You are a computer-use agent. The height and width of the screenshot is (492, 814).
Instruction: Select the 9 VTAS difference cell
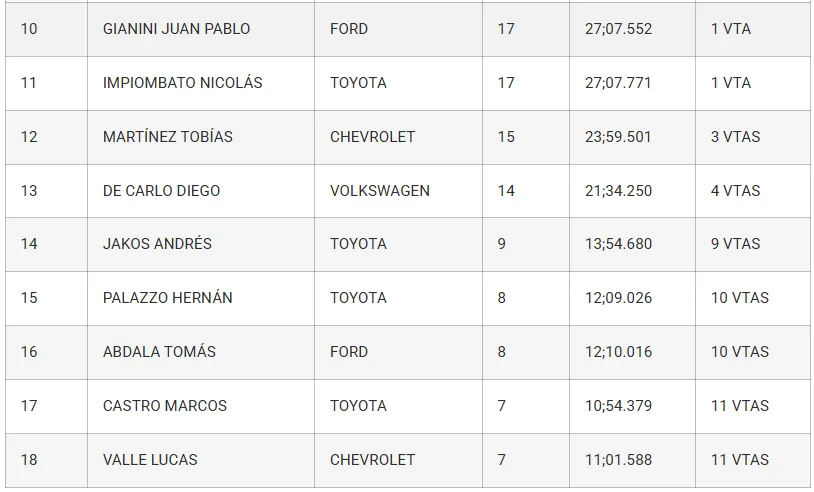coord(735,244)
